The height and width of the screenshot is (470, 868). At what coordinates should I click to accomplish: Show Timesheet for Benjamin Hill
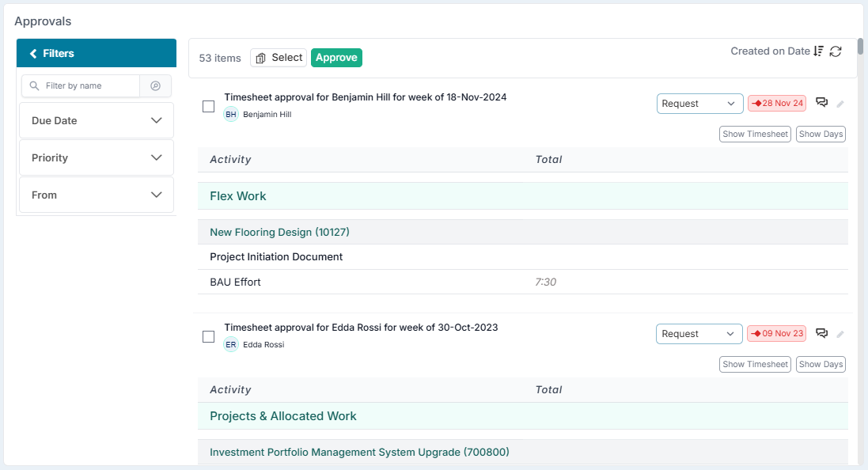[755, 135]
